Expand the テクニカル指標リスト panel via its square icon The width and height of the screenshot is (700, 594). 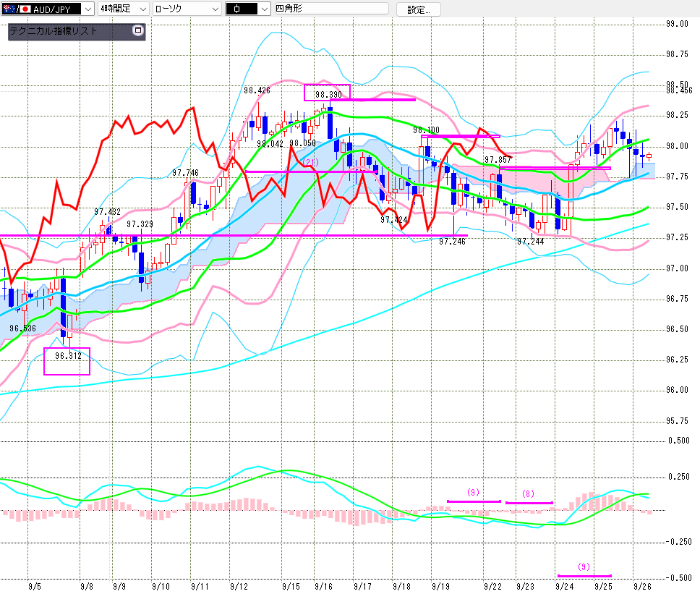pyautogui.click(x=138, y=31)
